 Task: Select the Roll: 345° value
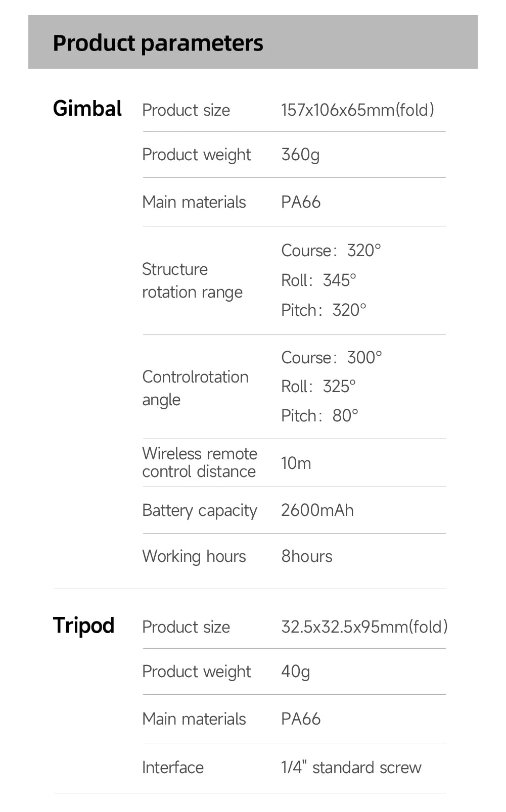click(x=318, y=280)
